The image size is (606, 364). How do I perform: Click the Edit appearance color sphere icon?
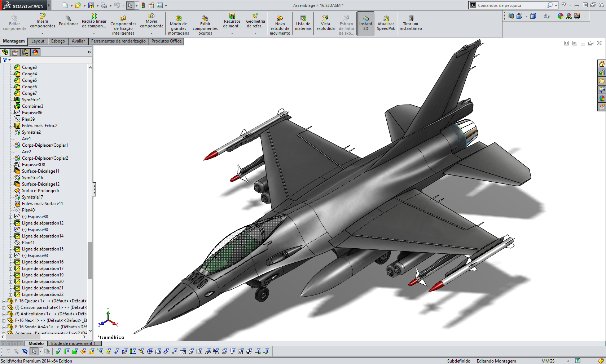tap(560, 16)
